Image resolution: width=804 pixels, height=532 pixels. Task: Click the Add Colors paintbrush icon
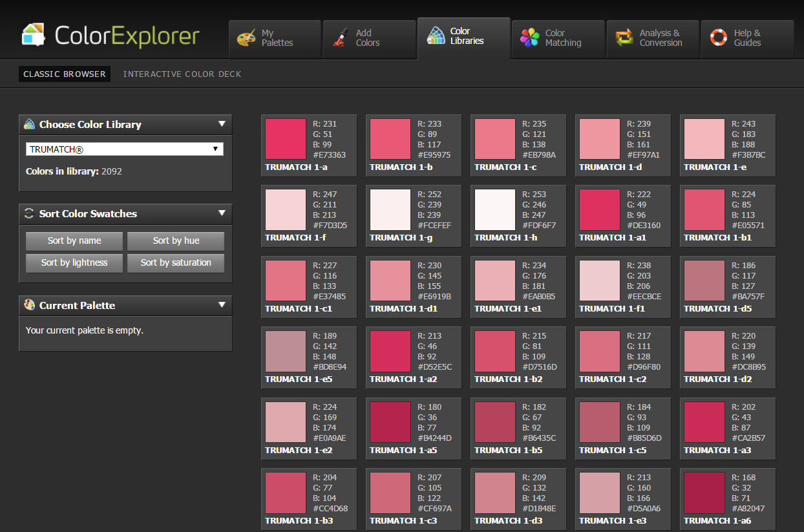pyautogui.click(x=341, y=37)
